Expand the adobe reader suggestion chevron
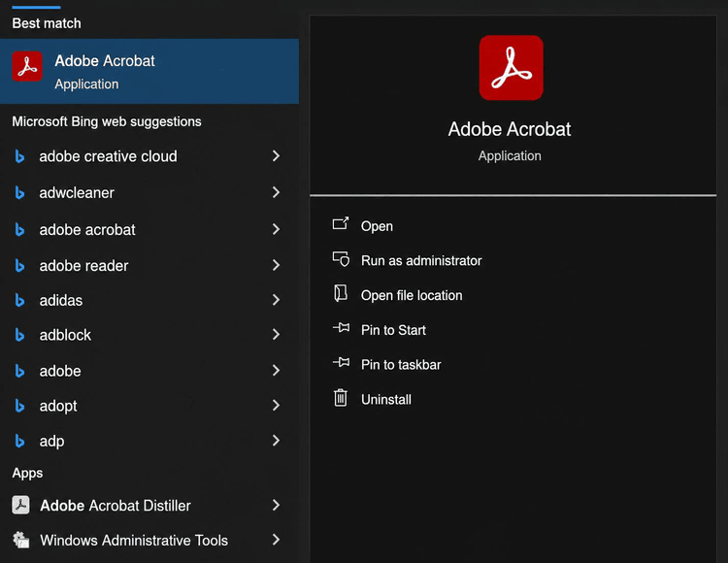This screenshot has width=728, height=563. (x=276, y=265)
